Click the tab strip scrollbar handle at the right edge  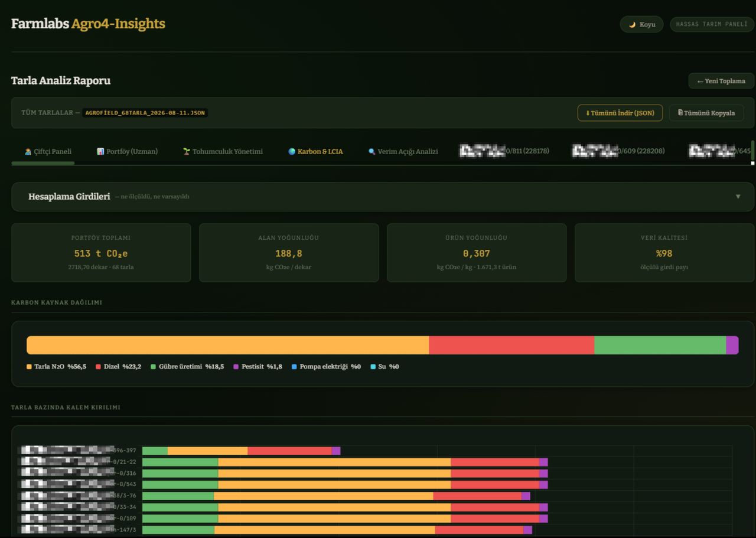point(752,151)
